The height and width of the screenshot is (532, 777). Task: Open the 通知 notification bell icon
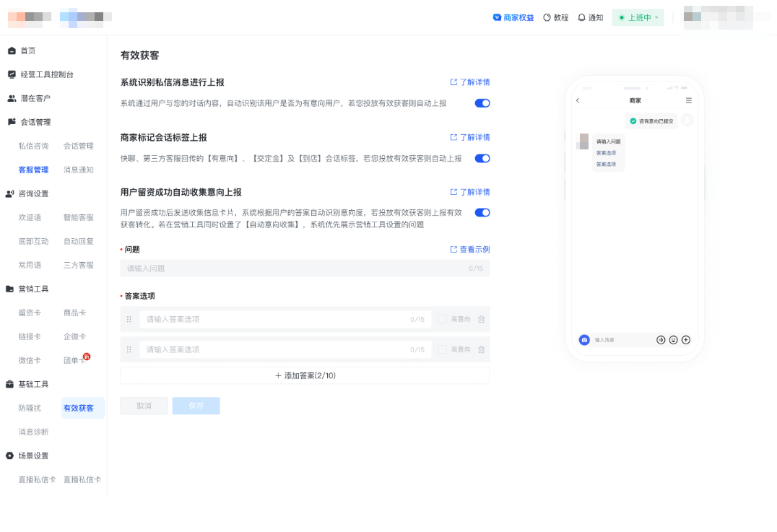[581, 17]
